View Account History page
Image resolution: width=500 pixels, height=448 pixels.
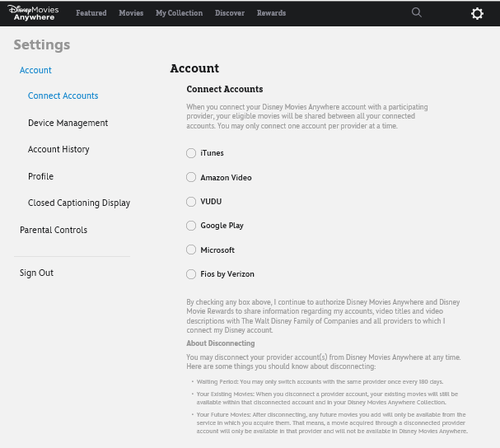(58, 150)
